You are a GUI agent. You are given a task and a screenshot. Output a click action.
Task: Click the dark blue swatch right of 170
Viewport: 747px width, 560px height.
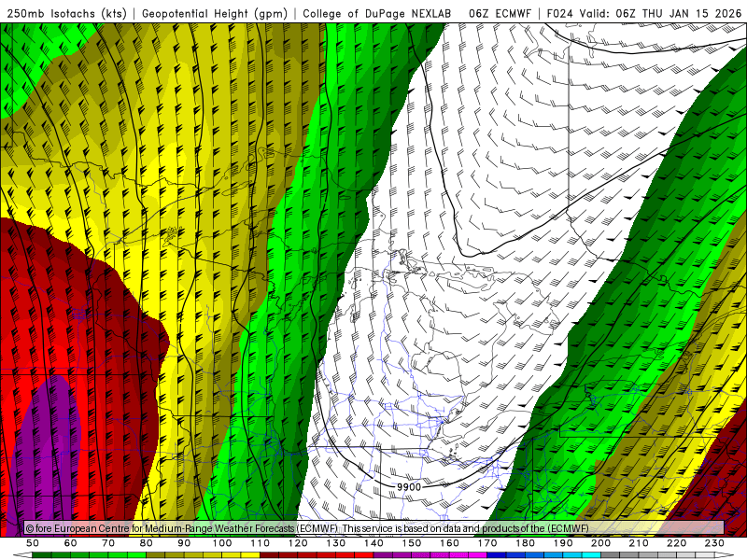pos(497,555)
